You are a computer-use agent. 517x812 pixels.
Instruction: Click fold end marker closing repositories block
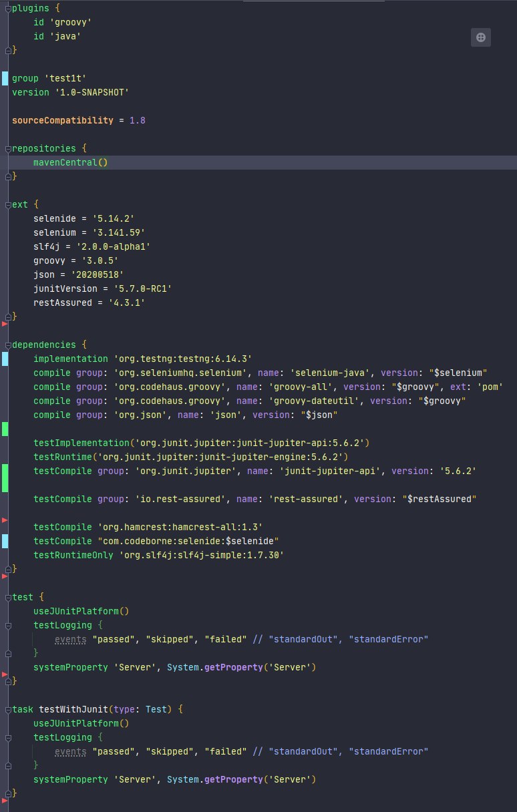coord(7,176)
